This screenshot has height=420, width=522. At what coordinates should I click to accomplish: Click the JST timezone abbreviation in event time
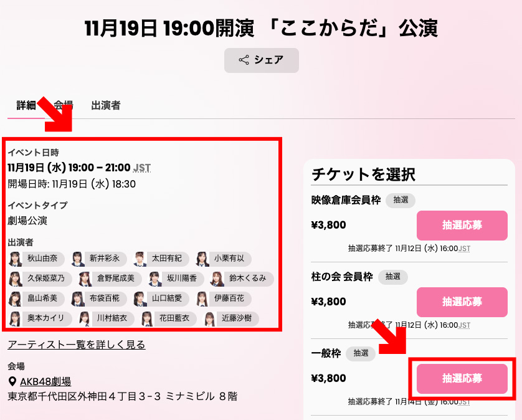[142, 168]
